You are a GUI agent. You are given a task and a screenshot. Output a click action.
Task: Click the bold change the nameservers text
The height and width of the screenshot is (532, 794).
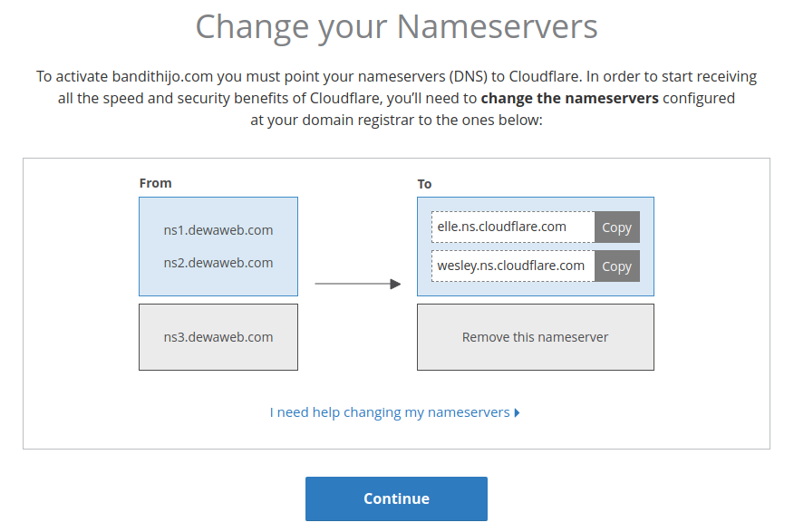click(x=569, y=98)
